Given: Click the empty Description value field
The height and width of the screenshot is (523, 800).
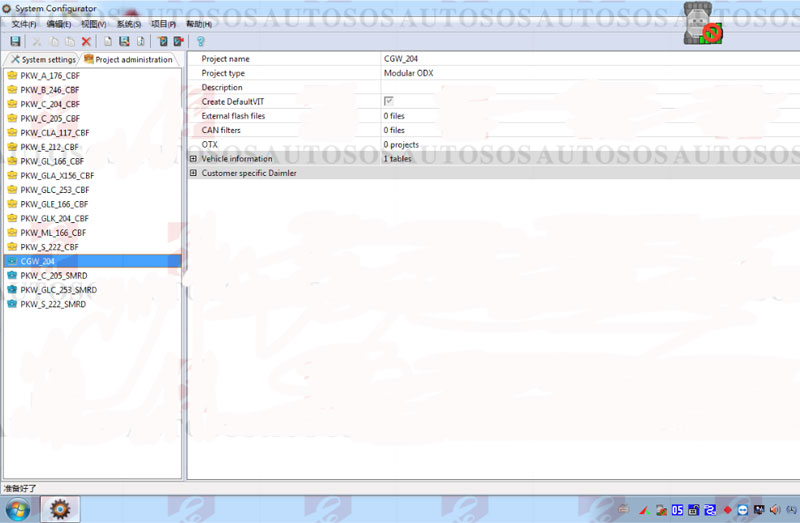Looking at the screenshot, I should [590, 87].
